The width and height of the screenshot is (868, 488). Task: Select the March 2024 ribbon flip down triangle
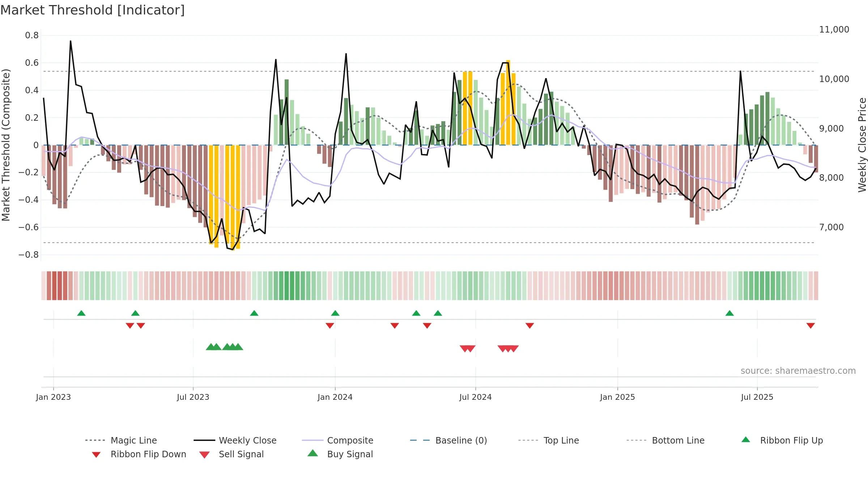coord(395,326)
